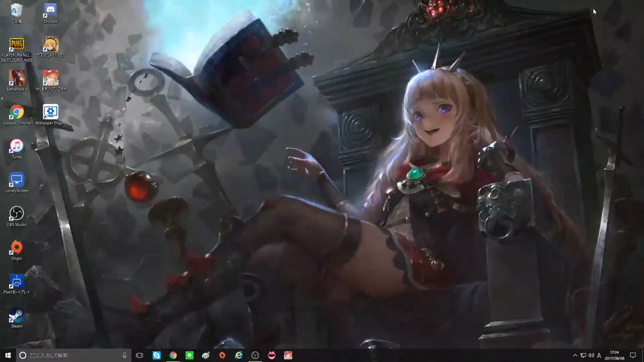Open the Windows Start menu
The image size is (644, 362).
coord(8,355)
